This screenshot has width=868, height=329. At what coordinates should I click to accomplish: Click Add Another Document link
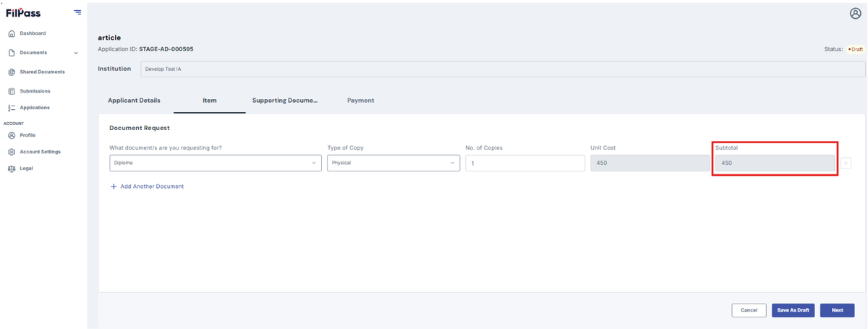pyautogui.click(x=152, y=187)
